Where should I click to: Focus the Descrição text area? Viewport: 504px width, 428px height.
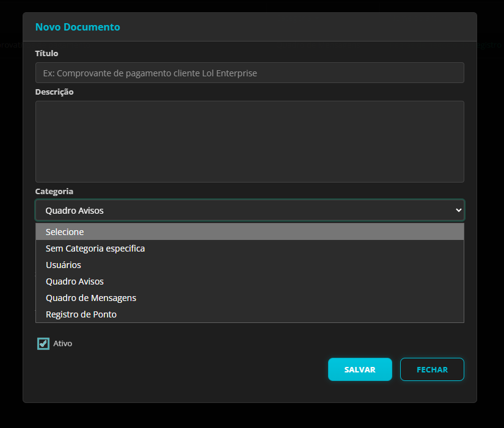point(249,141)
